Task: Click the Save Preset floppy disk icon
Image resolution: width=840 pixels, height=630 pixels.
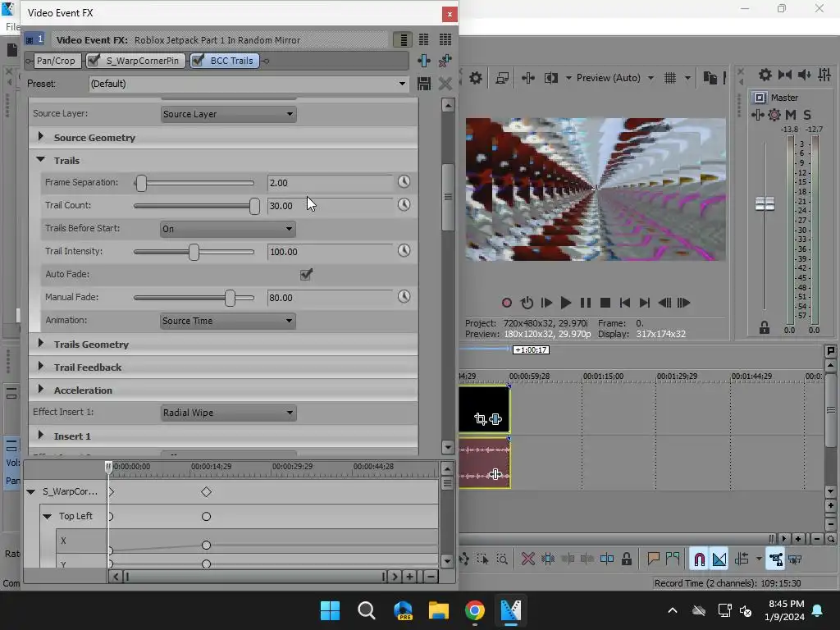Action: pyautogui.click(x=424, y=84)
